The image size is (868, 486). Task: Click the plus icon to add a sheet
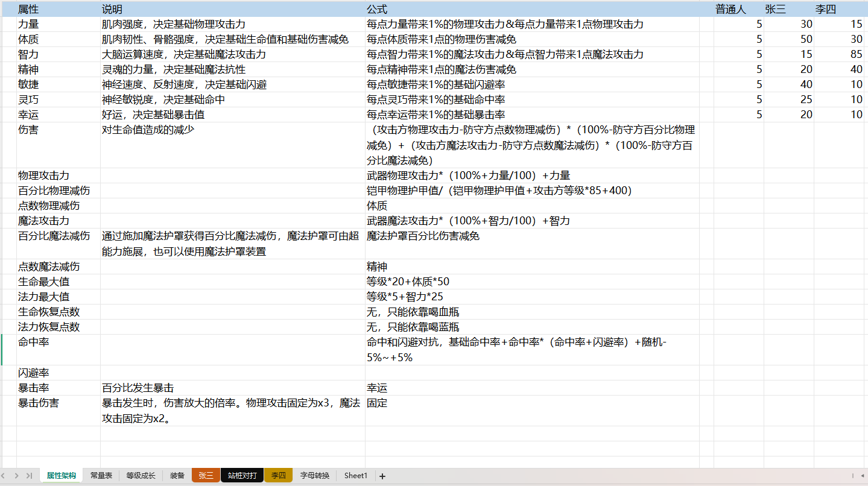coord(382,476)
